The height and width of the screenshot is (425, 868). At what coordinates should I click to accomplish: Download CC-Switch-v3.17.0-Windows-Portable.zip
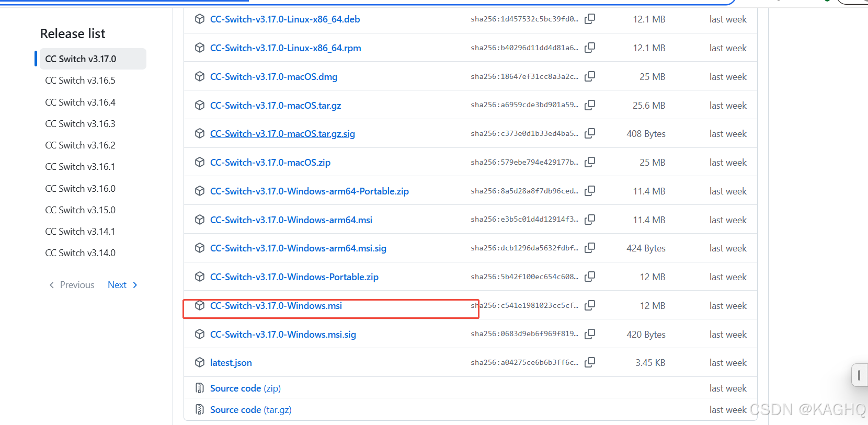294,277
